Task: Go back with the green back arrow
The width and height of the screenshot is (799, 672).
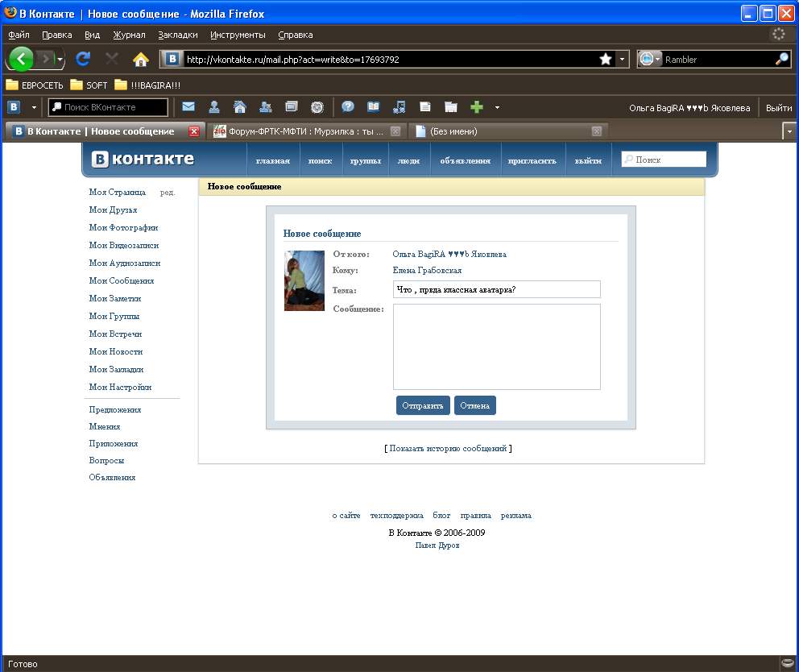Action: click(x=21, y=59)
